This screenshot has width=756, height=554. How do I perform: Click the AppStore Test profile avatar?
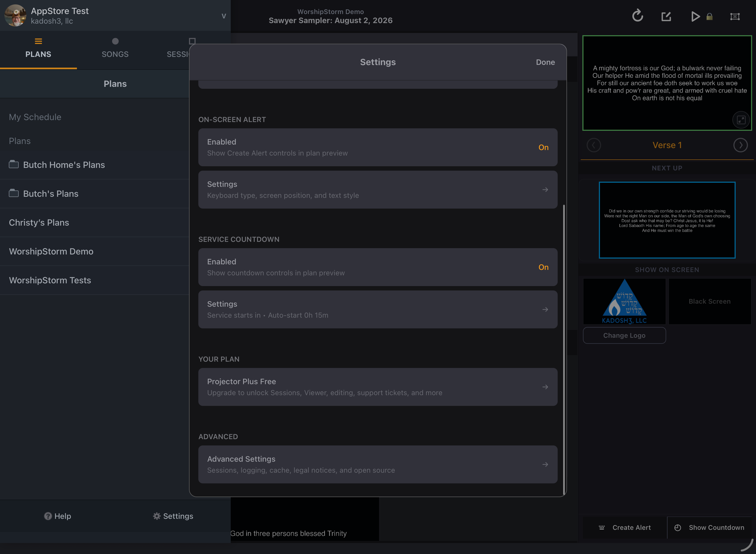(15, 15)
